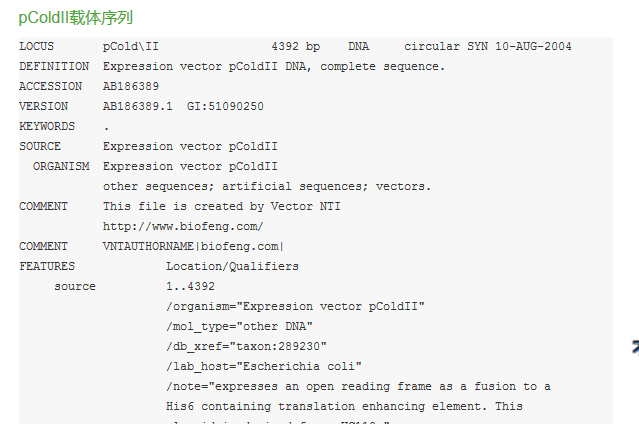This screenshot has width=639, height=424.
Task: Click the green pColdII载体序列 heading
Action: (76, 18)
